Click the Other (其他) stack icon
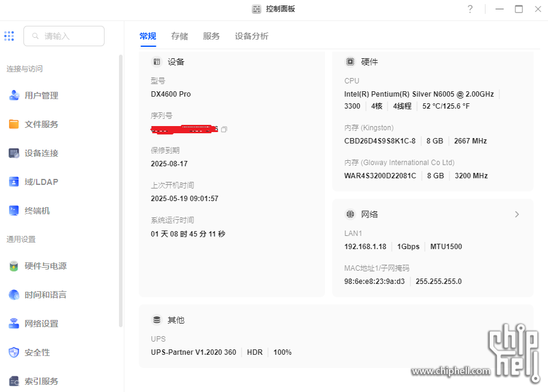This screenshot has height=392, width=548. (x=157, y=320)
